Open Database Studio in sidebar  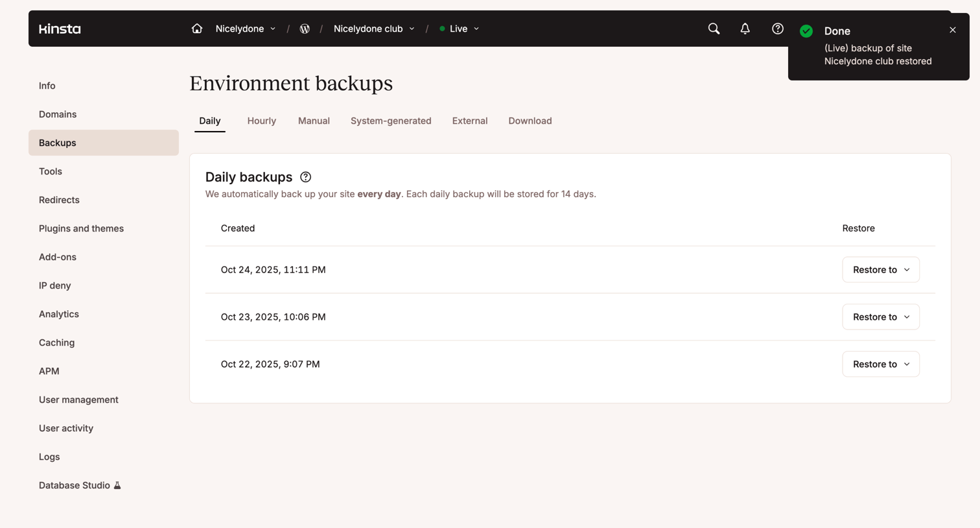[104, 485]
